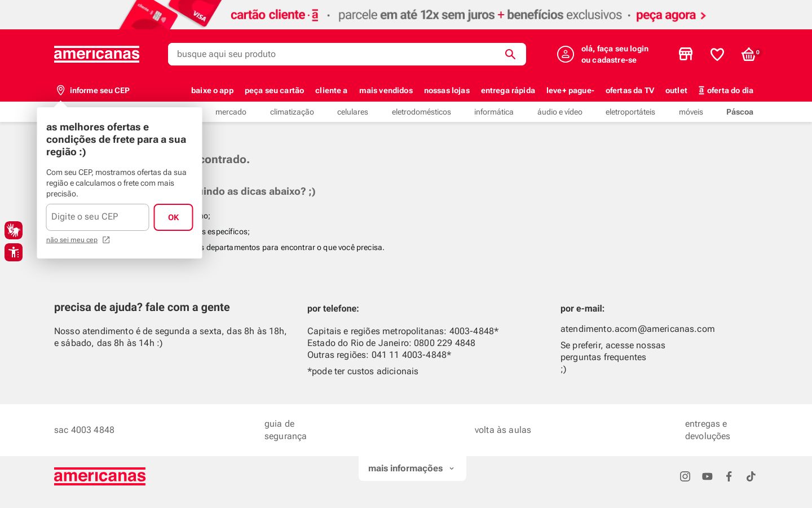Open the 'oferta do dia' menu item

(x=726, y=90)
